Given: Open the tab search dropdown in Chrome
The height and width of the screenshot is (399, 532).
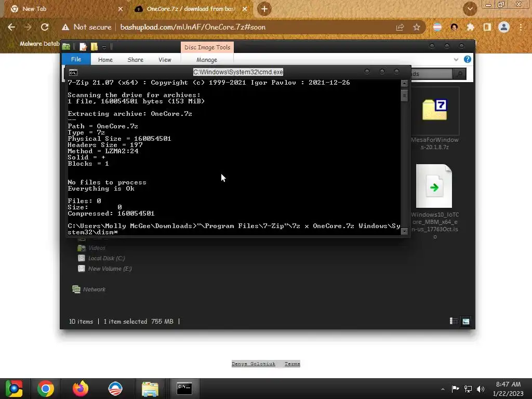Looking at the screenshot, I should 470,9.
